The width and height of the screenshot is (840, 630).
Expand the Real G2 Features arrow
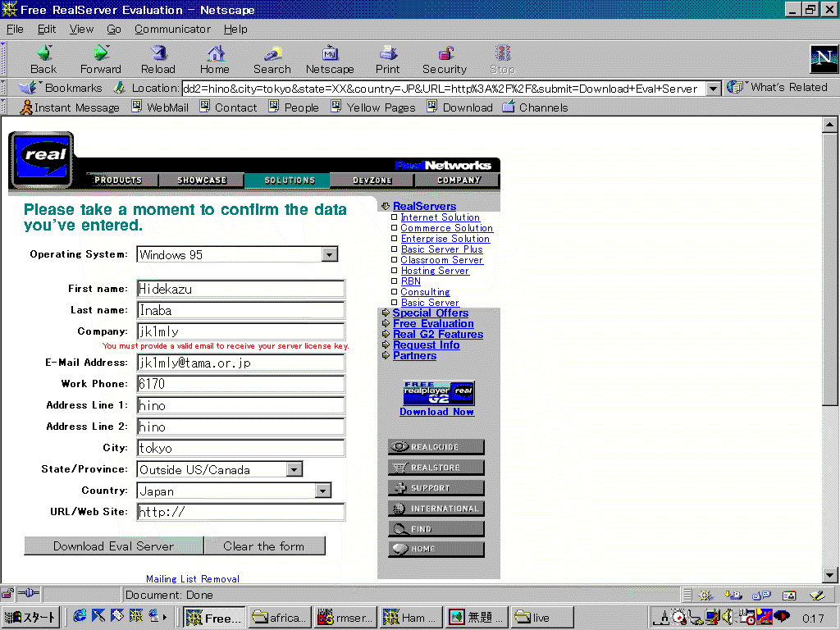point(386,335)
